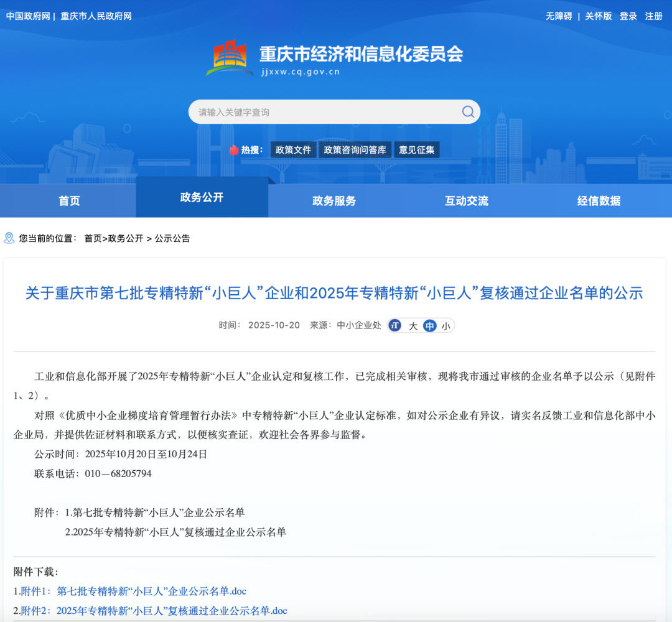Enable 无障碍 accessibility mode

pyautogui.click(x=559, y=16)
